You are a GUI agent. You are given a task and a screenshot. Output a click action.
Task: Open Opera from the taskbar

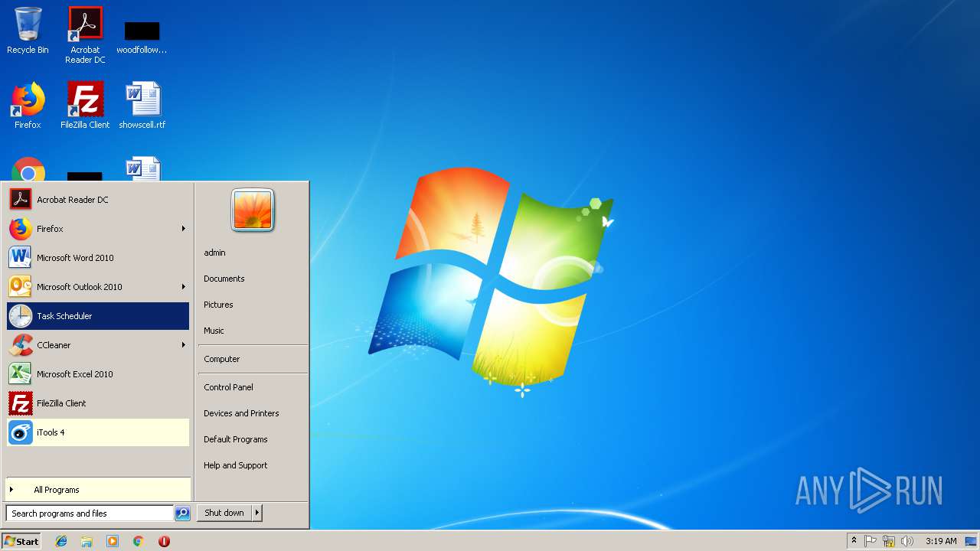tap(164, 541)
